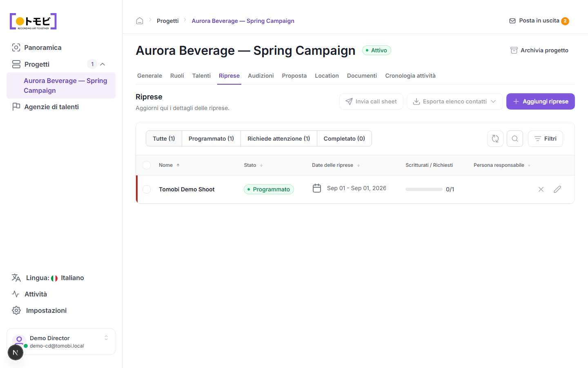This screenshot has height=368, width=588.
Task: Click the round N badge at bottom left
Action: click(x=16, y=352)
